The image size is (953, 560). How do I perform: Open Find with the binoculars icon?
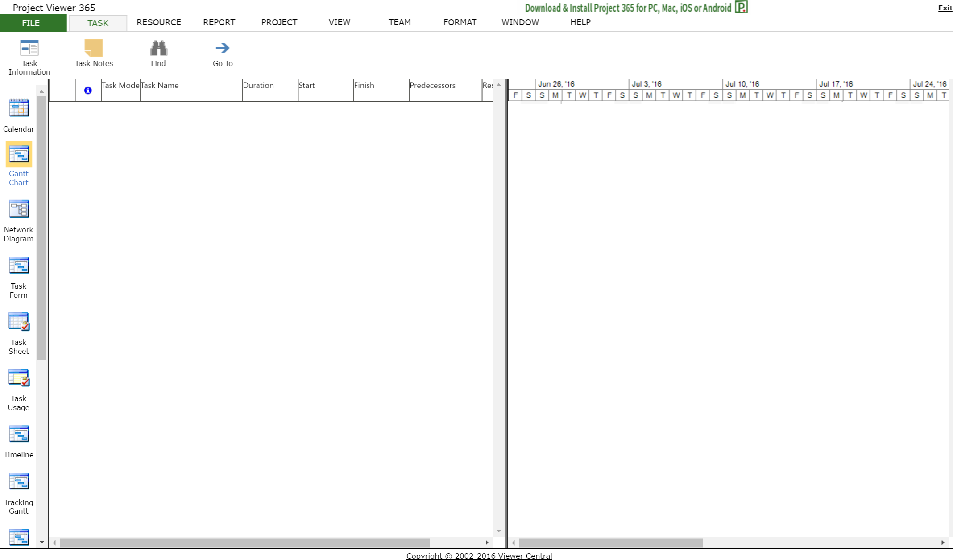[x=158, y=48]
